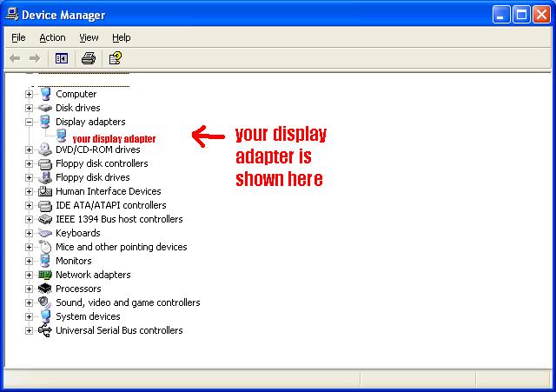This screenshot has height=392, width=556.
Task: Expand Mice and other pointing devices node
Action: pyautogui.click(x=29, y=247)
